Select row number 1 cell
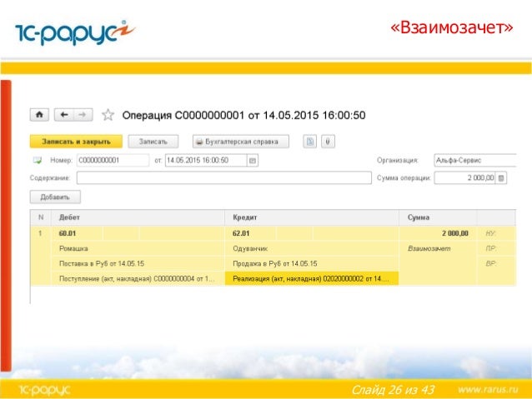The image size is (532, 399). point(41,233)
